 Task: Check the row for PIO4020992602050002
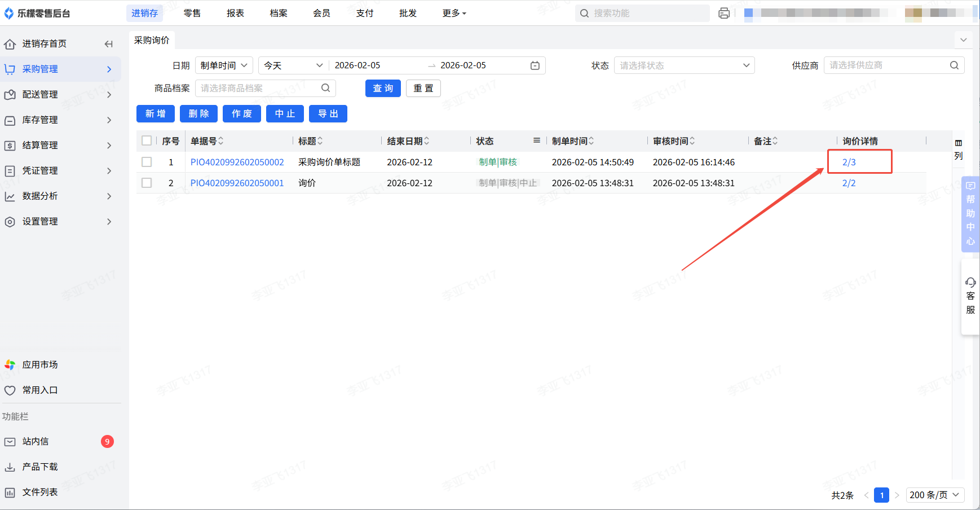click(x=147, y=162)
